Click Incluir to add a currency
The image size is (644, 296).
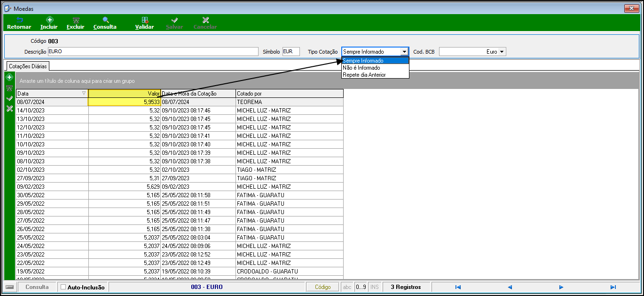coord(49,24)
